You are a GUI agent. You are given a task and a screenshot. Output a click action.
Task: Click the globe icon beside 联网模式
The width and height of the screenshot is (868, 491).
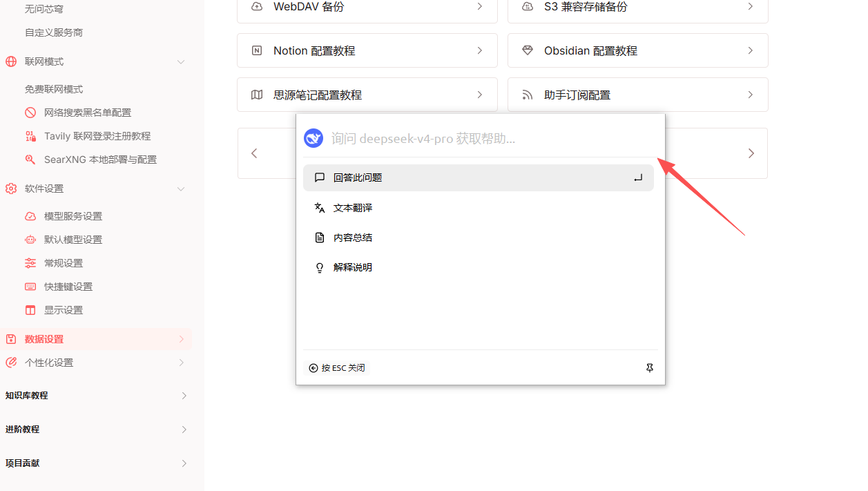[11, 61]
